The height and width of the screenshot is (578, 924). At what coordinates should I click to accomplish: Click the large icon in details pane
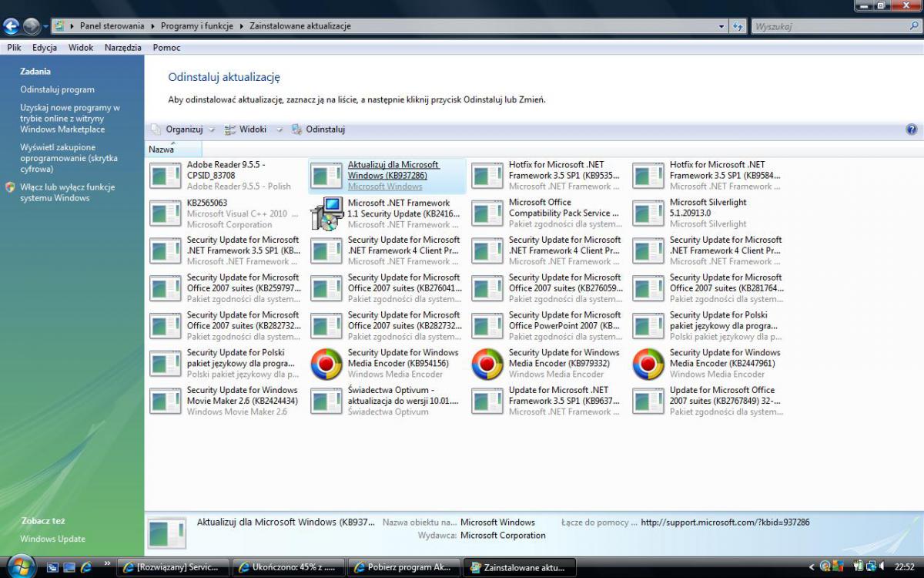click(x=167, y=535)
